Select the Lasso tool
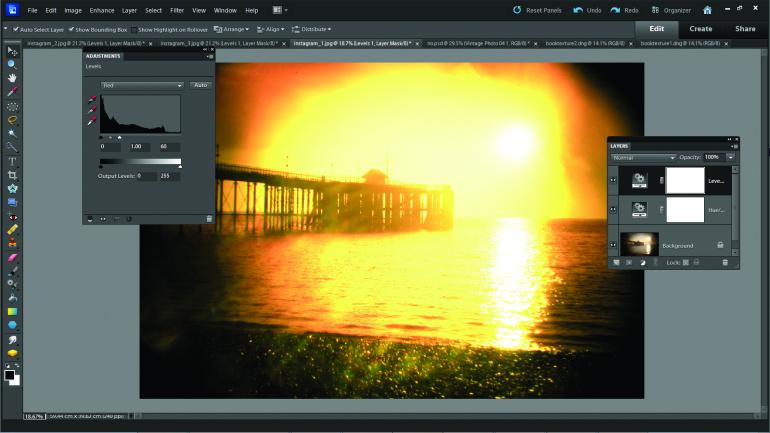 click(x=12, y=119)
